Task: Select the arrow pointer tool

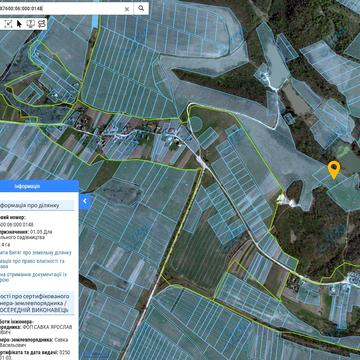Action: pyautogui.click(x=19, y=24)
